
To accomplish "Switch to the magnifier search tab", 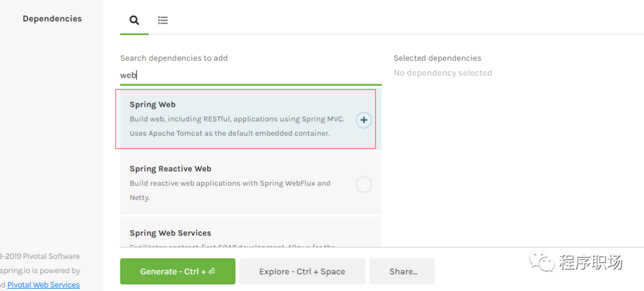I will 134,20.
